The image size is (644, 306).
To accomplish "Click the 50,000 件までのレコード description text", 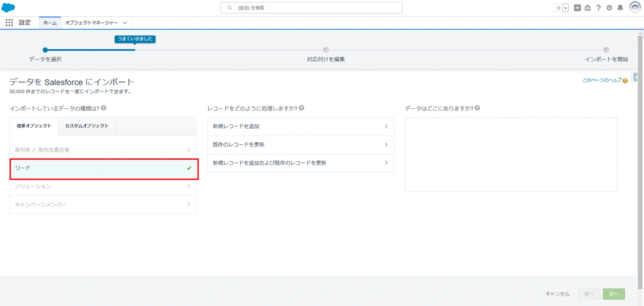I will 70,92.
